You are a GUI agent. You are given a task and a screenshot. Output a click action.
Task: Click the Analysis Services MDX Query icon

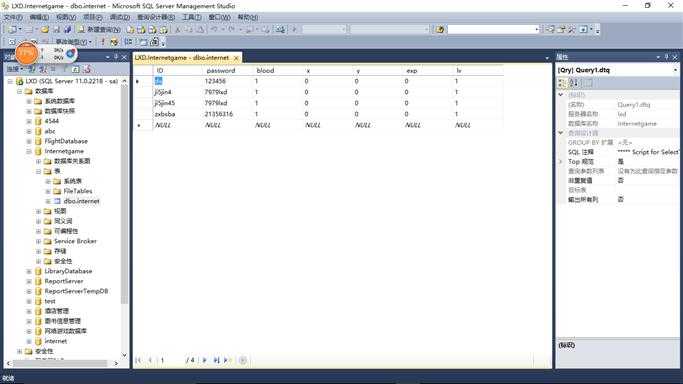pos(141,30)
